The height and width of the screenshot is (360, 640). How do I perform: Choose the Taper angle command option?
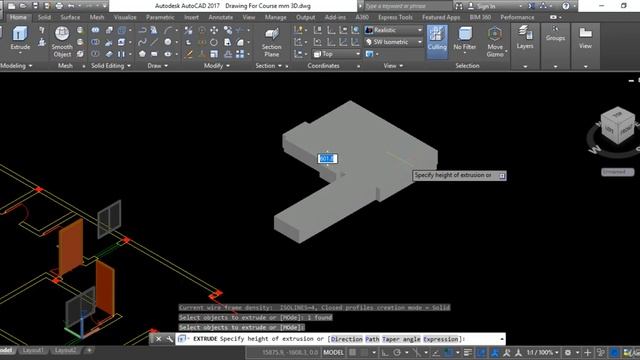click(401, 339)
